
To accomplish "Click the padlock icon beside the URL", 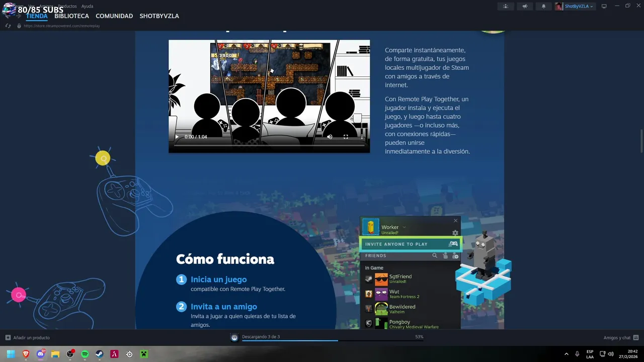I will [19, 26].
